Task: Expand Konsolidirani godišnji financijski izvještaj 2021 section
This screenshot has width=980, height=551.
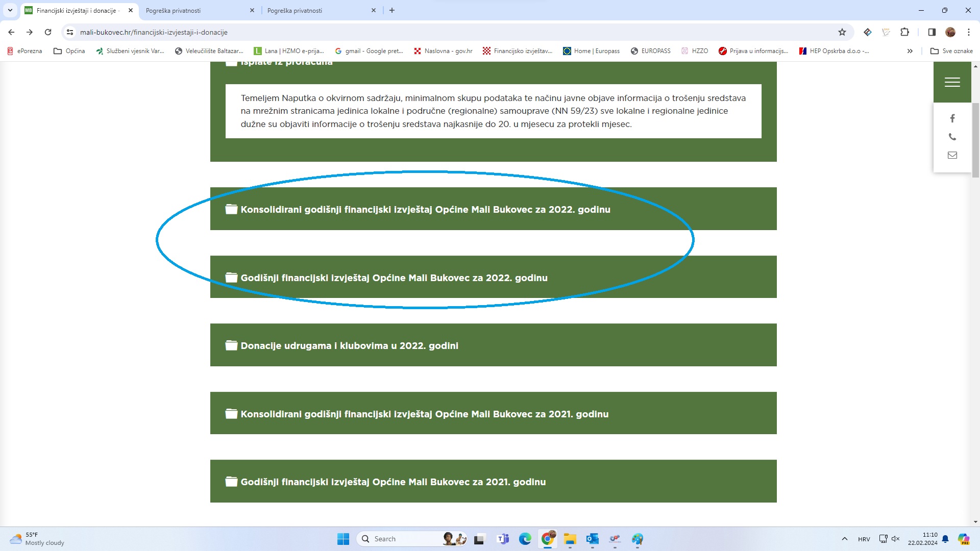Action: coord(424,414)
